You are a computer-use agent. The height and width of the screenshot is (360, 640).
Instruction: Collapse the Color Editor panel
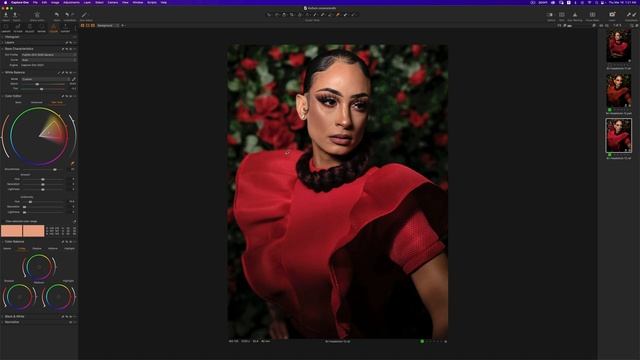pyautogui.click(x=13, y=96)
